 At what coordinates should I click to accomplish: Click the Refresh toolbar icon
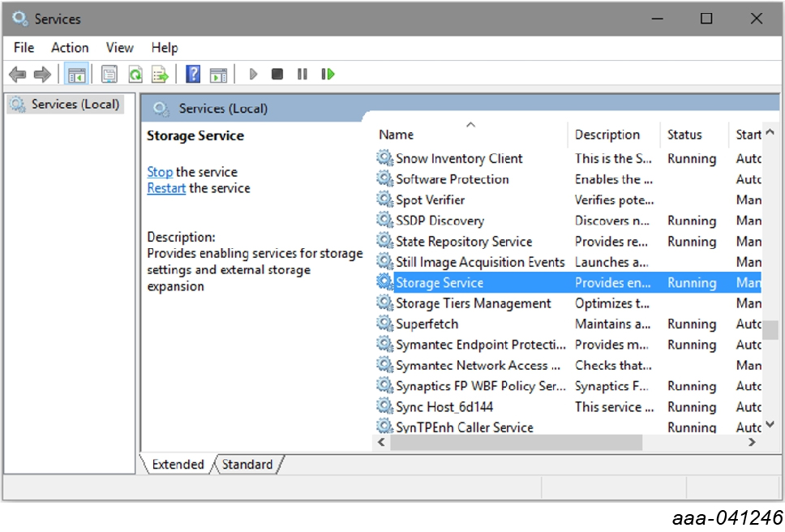click(x=135, y=75)
